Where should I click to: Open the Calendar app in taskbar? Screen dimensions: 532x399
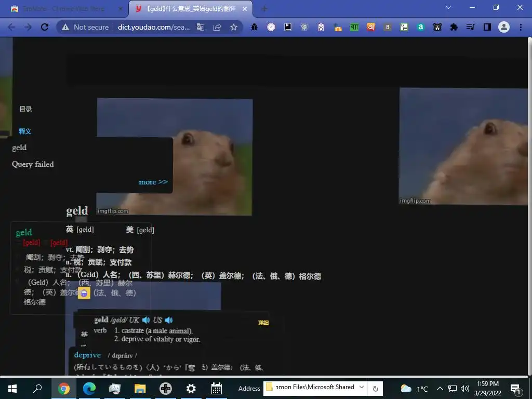217,389
